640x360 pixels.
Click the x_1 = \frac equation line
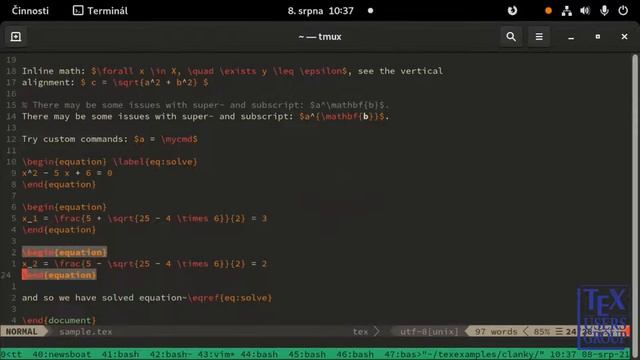144,218
